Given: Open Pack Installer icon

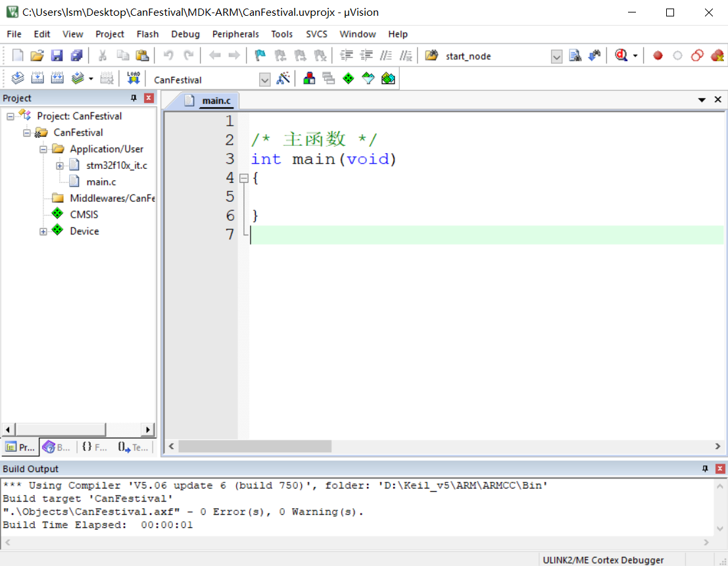Looking at the screenshot, I should [x=388, y=78].
